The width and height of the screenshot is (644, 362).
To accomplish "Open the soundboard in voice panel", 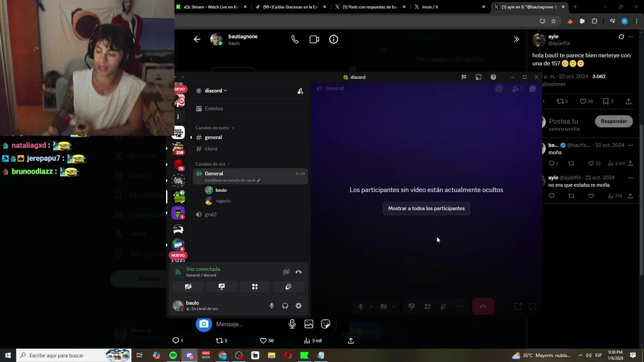I will point(288,287).
